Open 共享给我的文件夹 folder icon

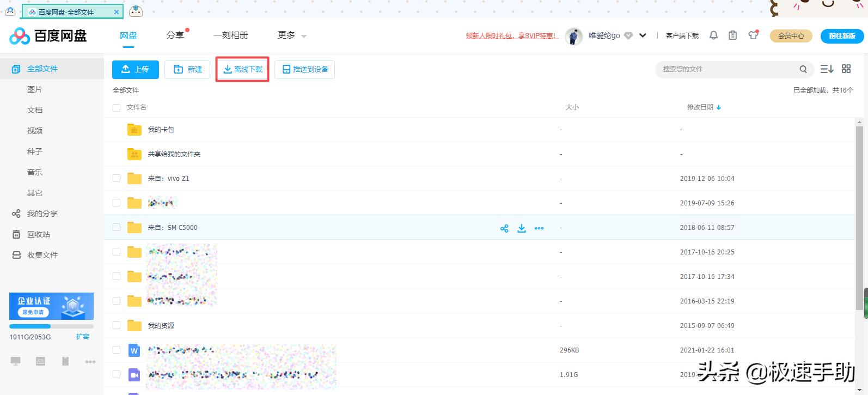134,154
